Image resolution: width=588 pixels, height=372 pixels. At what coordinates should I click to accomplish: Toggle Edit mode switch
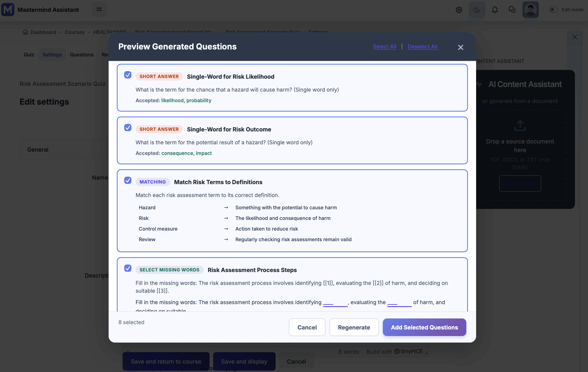click(x=553, y=10)
